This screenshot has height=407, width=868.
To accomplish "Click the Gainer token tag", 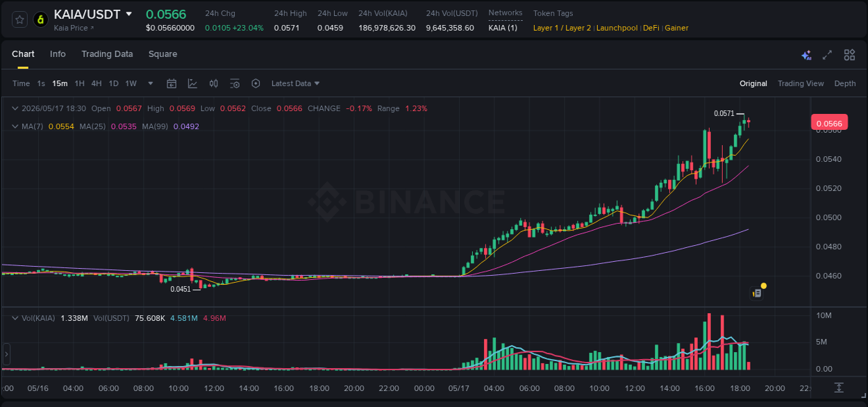I will (677, 28).
